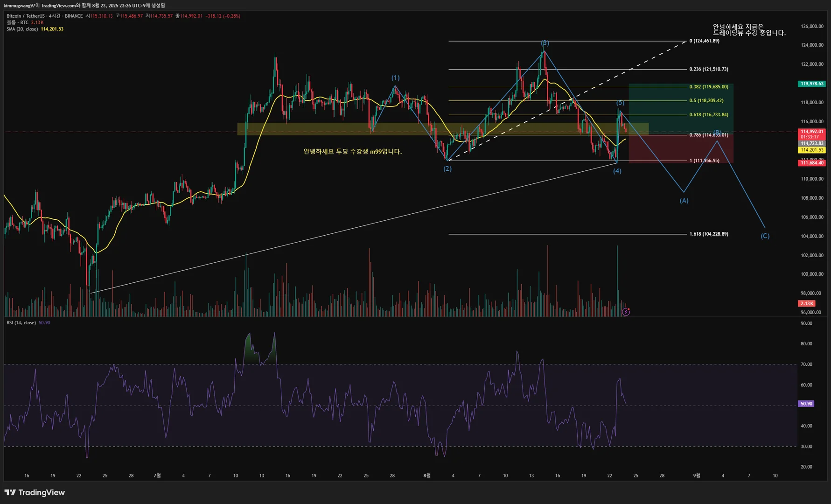The width and height of the screenshot is (831, 504).
Task: Click the 126,000.00 price axis label
Action: coord(812,26)
